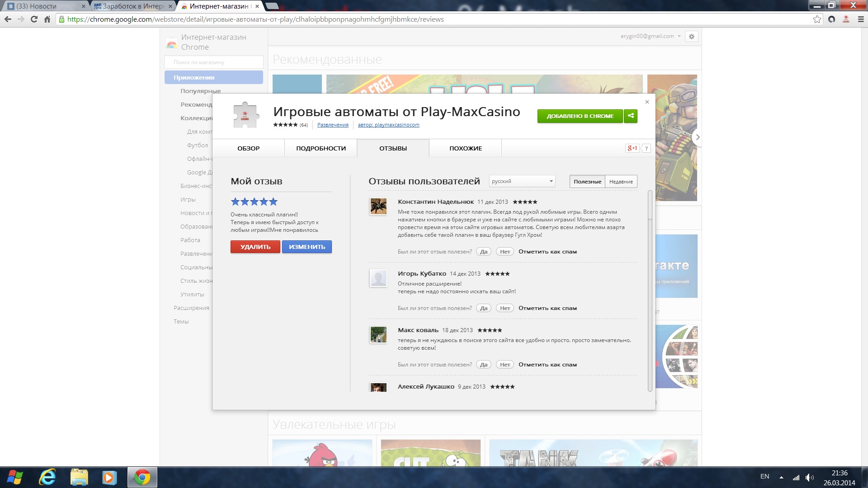Click the Chrome Web Store logo
This screenshot has width=868, height=488.
coord(172,43)
